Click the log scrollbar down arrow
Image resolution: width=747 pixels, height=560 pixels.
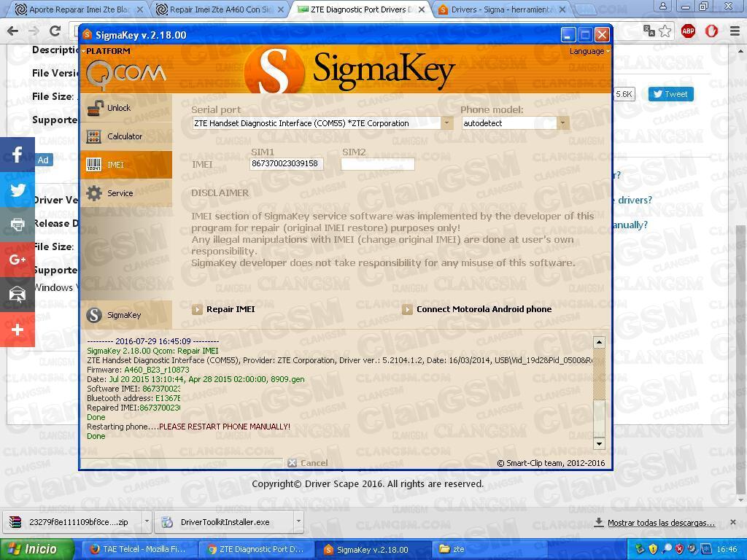pyautogui.click(x=599, y=444)
